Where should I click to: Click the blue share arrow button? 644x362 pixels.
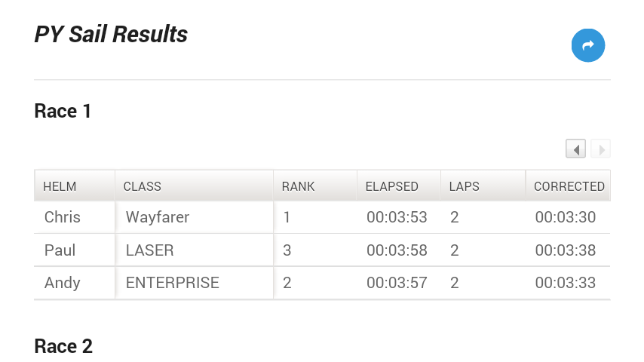[588, 45]
